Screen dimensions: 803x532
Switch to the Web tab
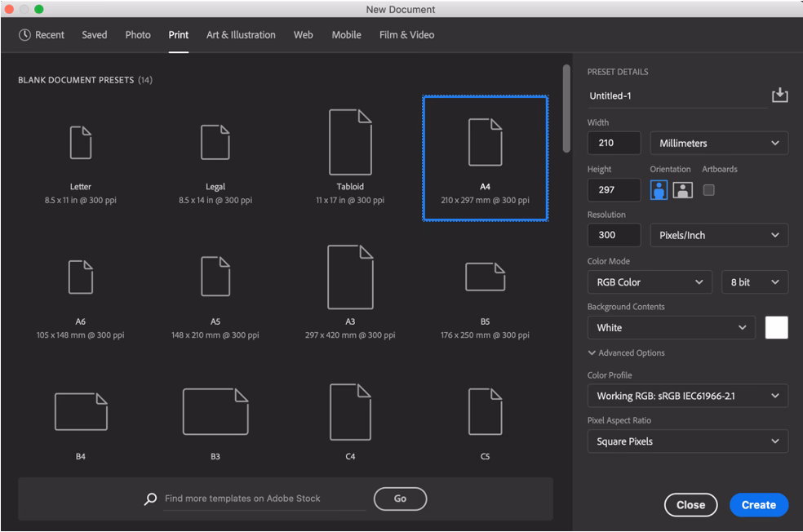tap(303, 34)
